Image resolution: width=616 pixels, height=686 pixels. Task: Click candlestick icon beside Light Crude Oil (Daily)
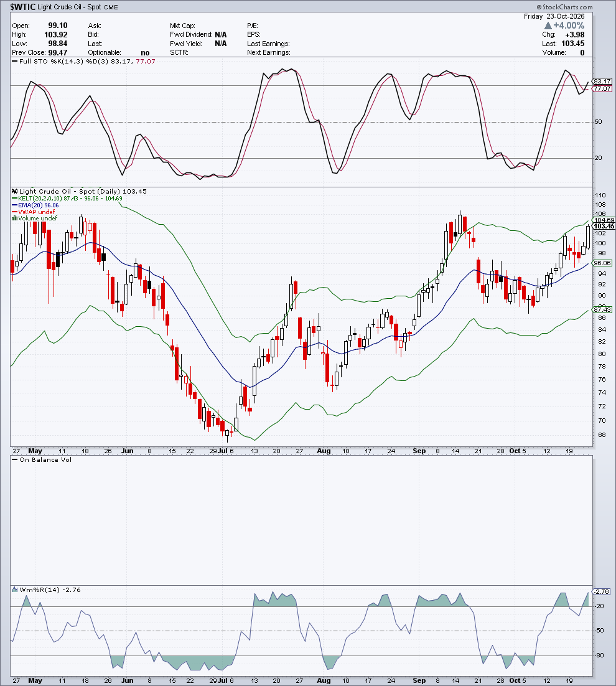15,191
